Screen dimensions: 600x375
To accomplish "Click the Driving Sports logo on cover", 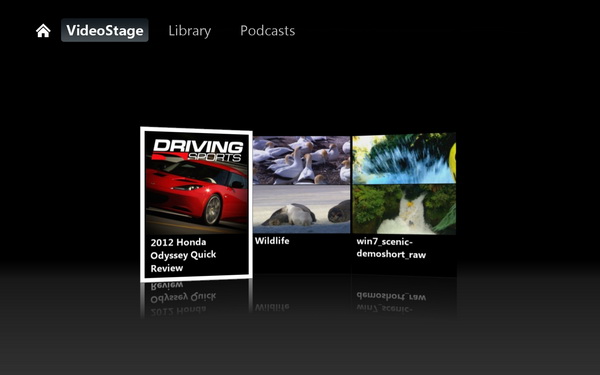I will pos(198,150).
